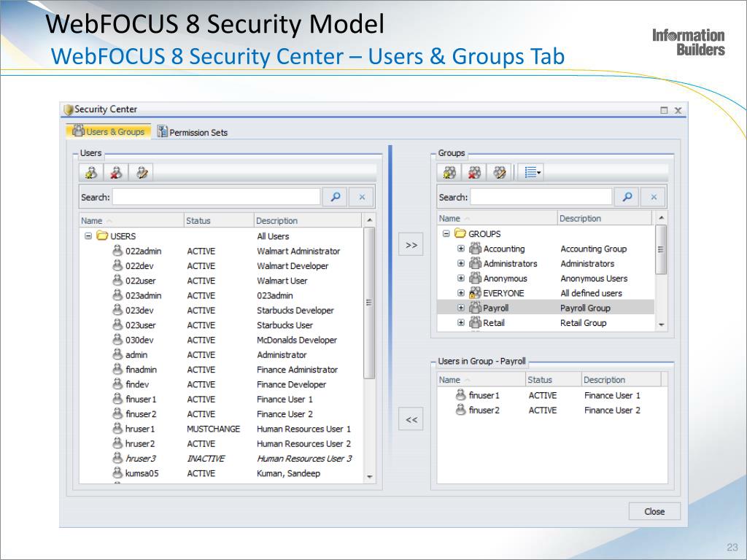The height and width of the screenshot is (560, 747).
Task: Click 'All defined users' description text
Action: pos(591,293)
